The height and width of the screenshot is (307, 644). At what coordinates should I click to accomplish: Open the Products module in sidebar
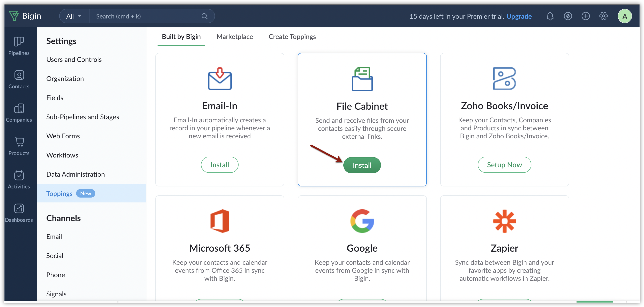(19, 146)
